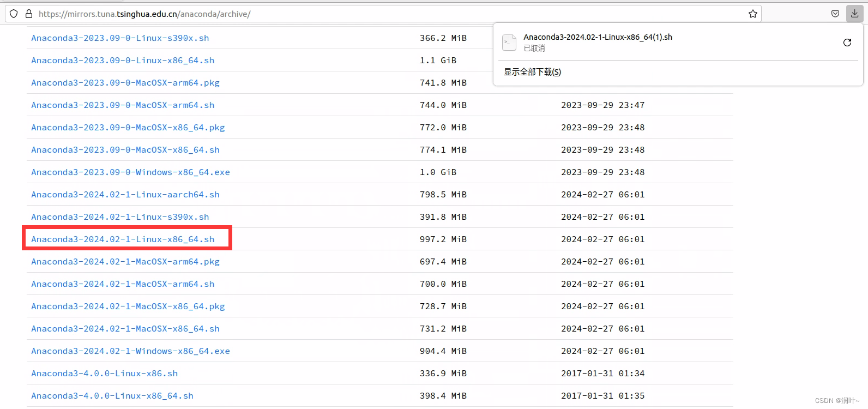Select the 391.8 MiB size value
The width and height of the screenshot is (868, 409).
coord(443,217)
